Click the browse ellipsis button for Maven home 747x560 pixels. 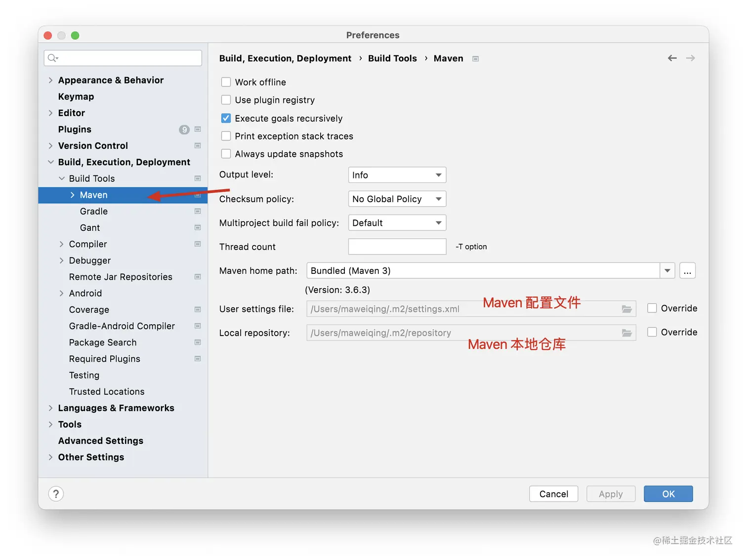(687, 271)
